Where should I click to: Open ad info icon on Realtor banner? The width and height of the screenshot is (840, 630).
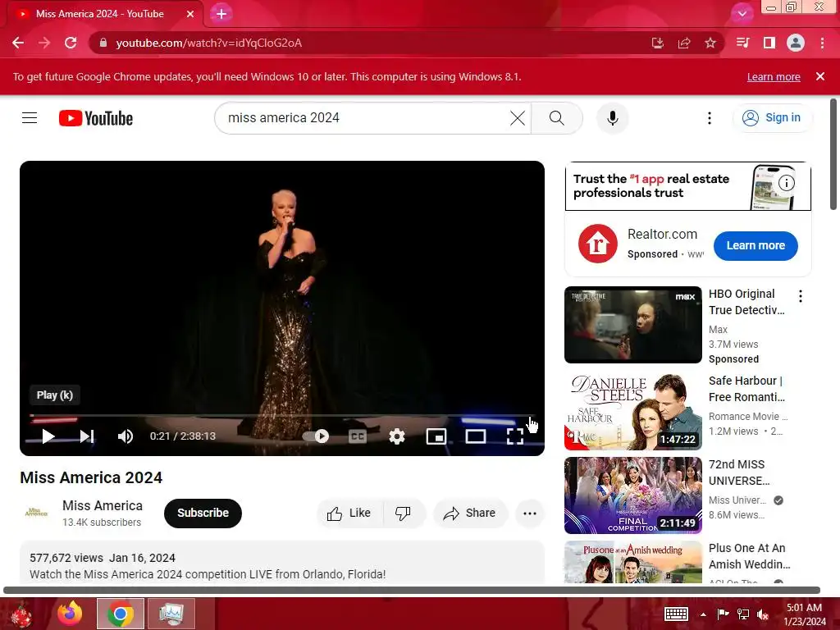pos(786,183)
